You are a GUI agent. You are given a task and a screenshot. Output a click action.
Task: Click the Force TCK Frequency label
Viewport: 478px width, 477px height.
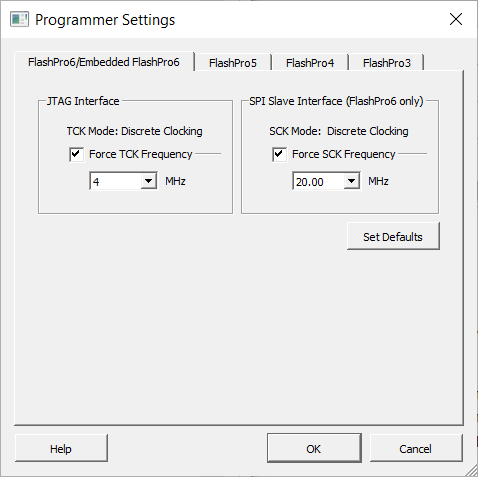[x=141, y=154]
